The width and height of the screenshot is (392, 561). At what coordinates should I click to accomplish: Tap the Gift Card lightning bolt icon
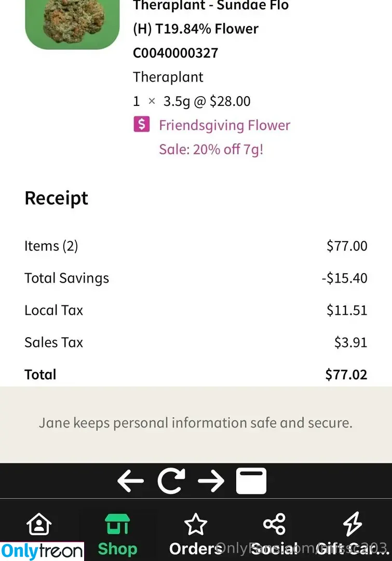tap(353, 524)
